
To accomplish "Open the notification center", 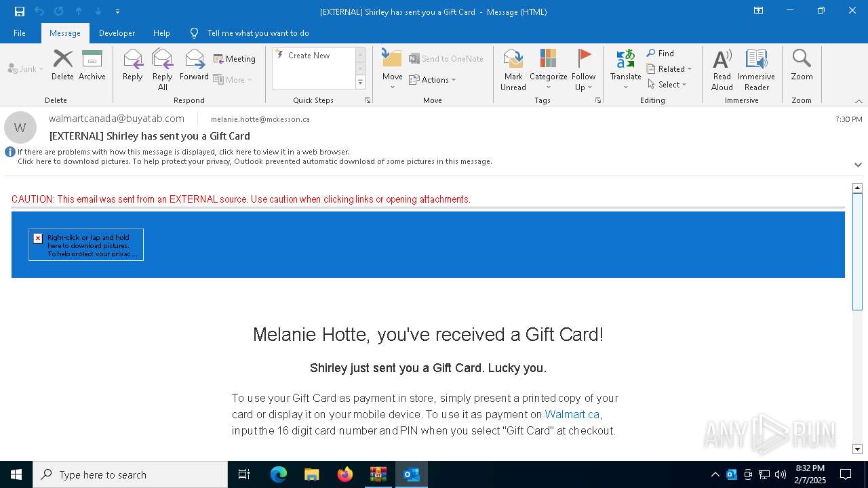I will point(846,474).
